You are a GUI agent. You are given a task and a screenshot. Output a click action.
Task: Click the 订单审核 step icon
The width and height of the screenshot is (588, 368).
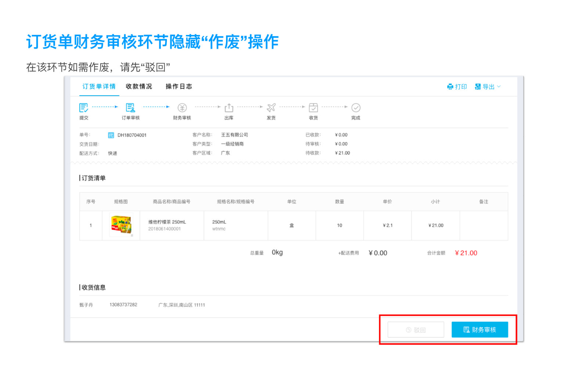[130, 107]
